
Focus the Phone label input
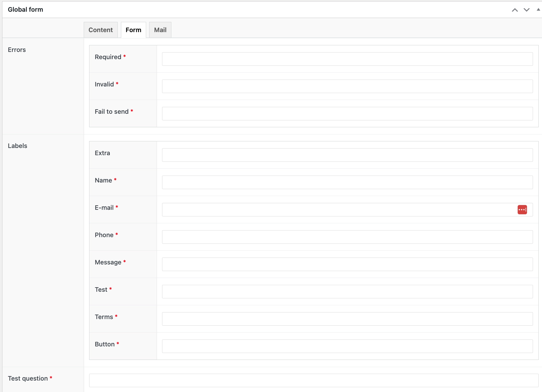tap(347, 237)
